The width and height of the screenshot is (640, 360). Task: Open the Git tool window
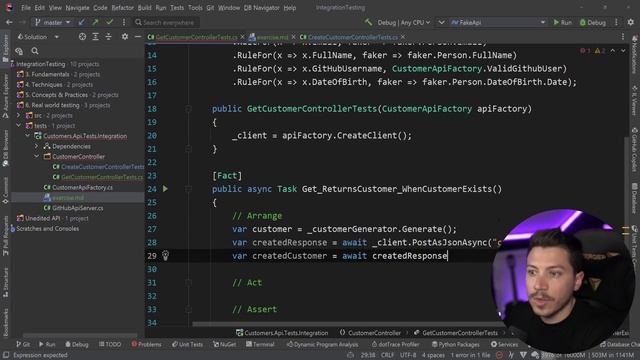(23, 344)
